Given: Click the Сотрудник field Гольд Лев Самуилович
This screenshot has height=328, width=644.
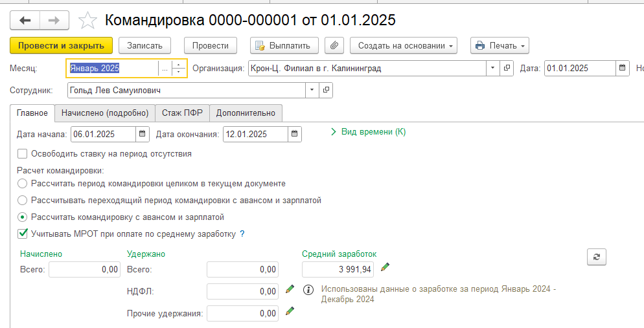Looking at the screenshot, I should (x=187, y=90).
